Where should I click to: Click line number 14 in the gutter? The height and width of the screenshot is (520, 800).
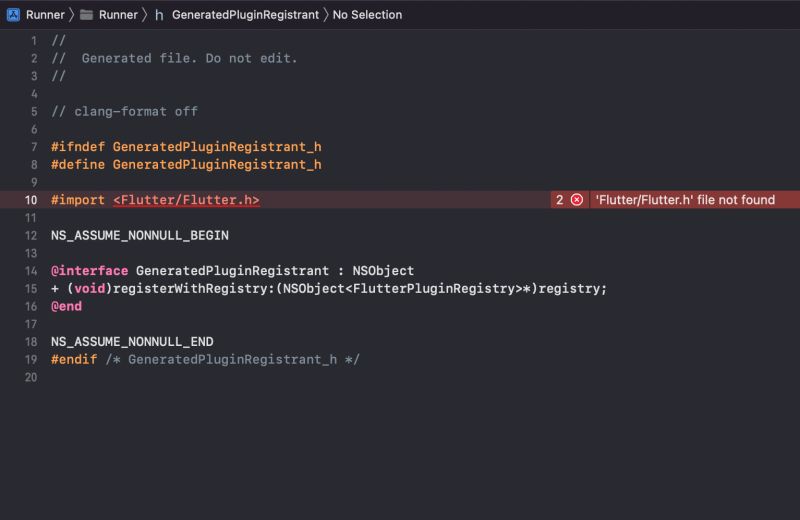(31, 271)
